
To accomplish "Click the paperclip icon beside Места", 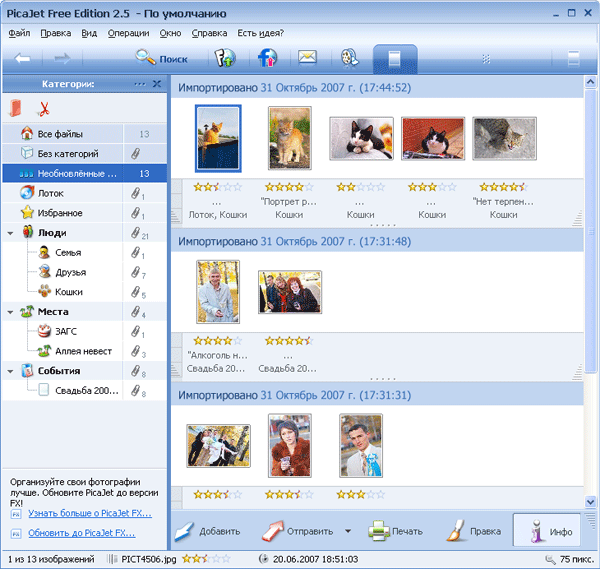I will point(135,311).
